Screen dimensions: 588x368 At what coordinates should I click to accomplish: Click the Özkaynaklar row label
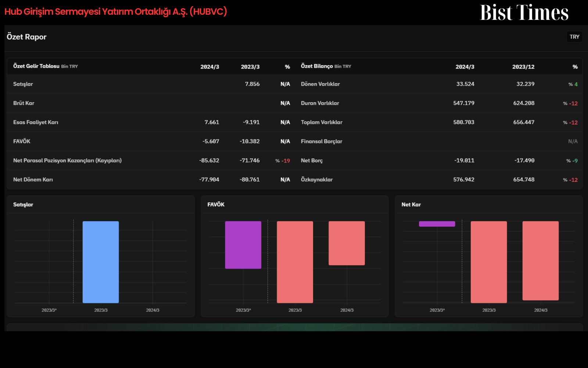[x=317, y=180]
